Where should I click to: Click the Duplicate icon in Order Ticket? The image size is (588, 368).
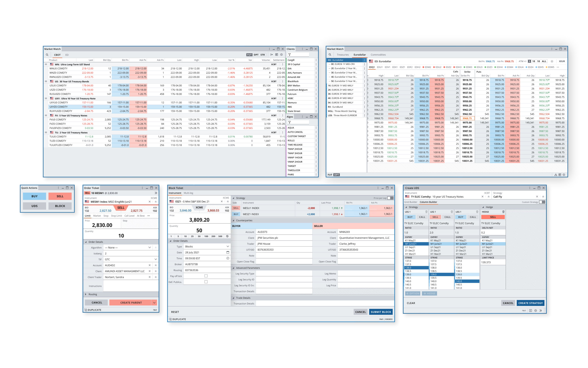point(86,310)
